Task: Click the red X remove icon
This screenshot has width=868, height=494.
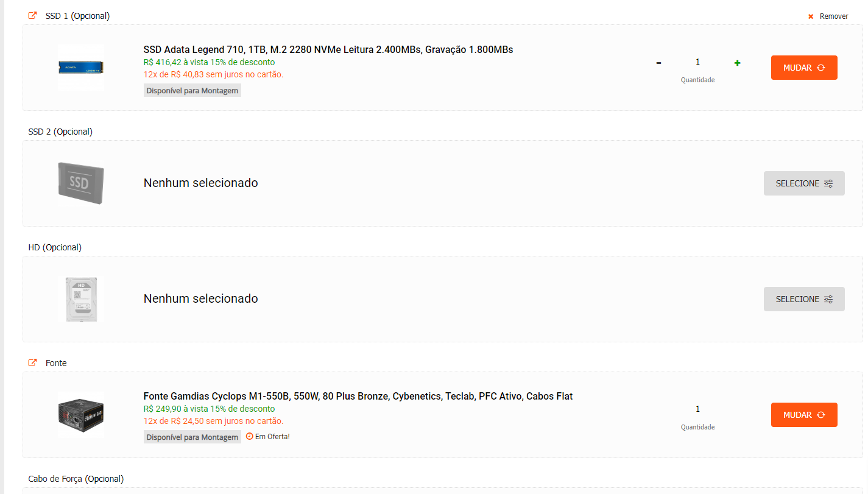Action: coord(811,16)
